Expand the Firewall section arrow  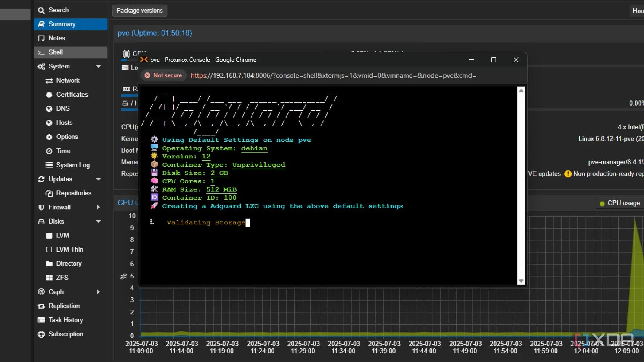pyautogui.click(x=98, y=207)
